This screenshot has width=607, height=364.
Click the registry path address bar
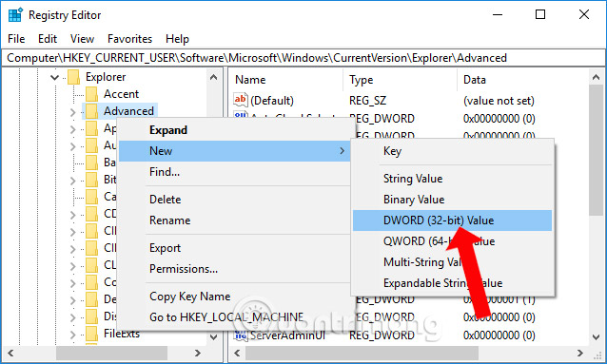pyautogui.click(x=303, y=58)
